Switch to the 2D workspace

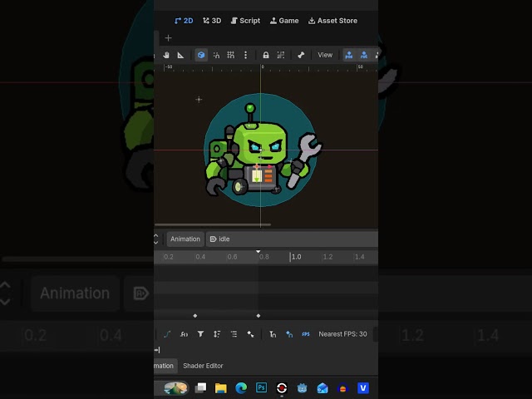[184, 21]
